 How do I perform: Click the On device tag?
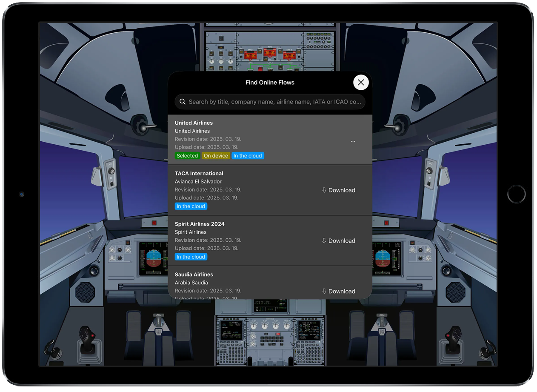click(216, 156)
